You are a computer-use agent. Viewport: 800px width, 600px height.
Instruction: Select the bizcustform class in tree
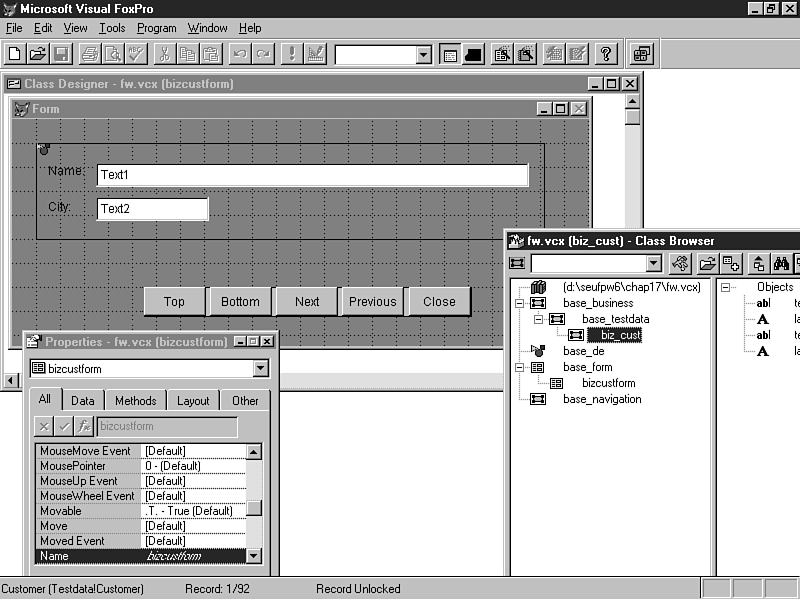(608, 383)
